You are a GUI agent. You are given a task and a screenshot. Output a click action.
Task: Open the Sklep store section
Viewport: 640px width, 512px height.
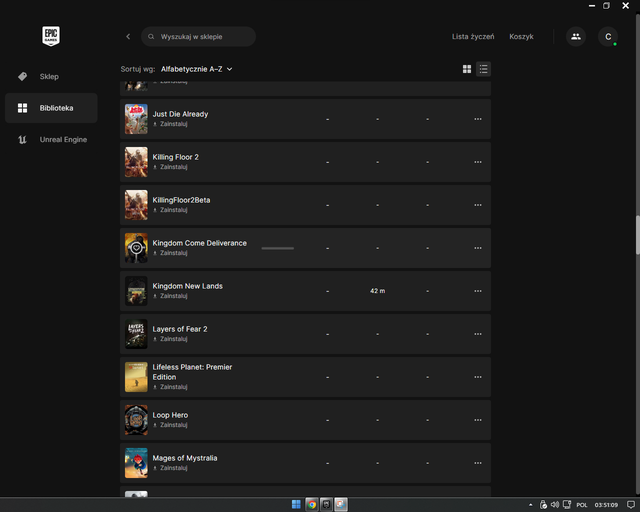(x=51, y=76)
